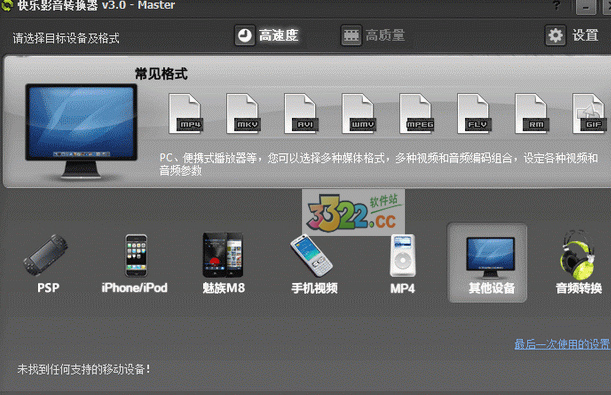The width and height of the screenshot is (611, 395).
Task: Pick the FLV format icon
Action: pos(474,114)
